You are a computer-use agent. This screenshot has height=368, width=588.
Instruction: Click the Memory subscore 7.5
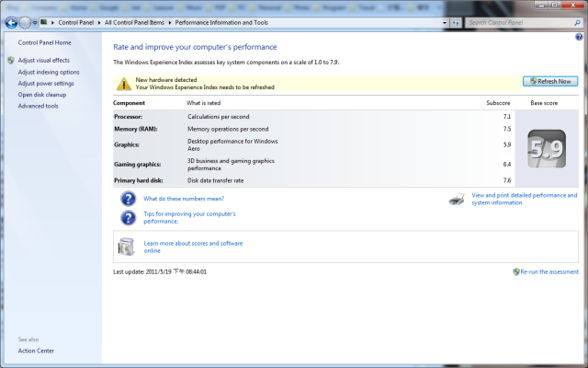tap(507, 129)
